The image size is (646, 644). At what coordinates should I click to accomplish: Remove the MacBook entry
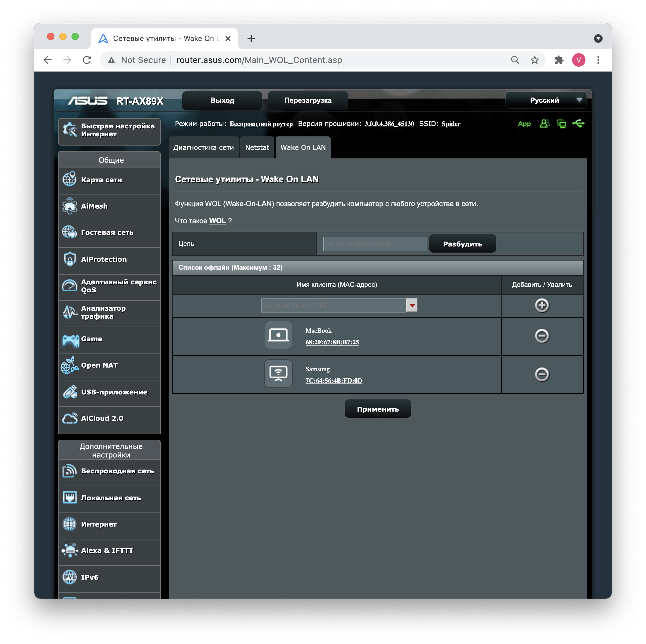tap(542, 336)
